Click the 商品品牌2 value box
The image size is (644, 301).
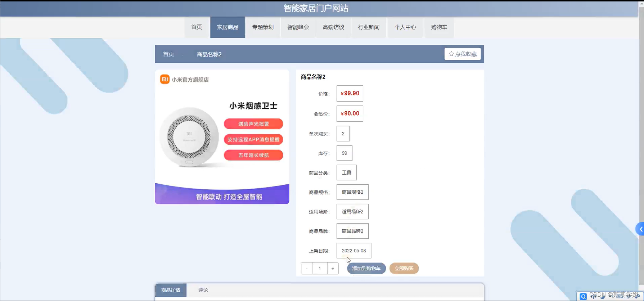[352, 231]
